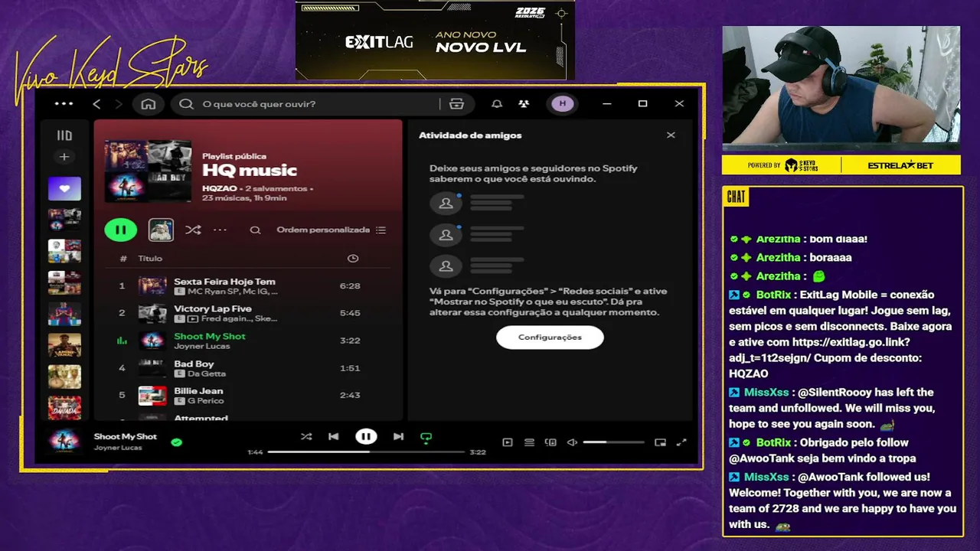This screenshot has width=980, height=551.
Task: Toggle shuffle in the bottom player bar
Action: click(x=306, y=437)
